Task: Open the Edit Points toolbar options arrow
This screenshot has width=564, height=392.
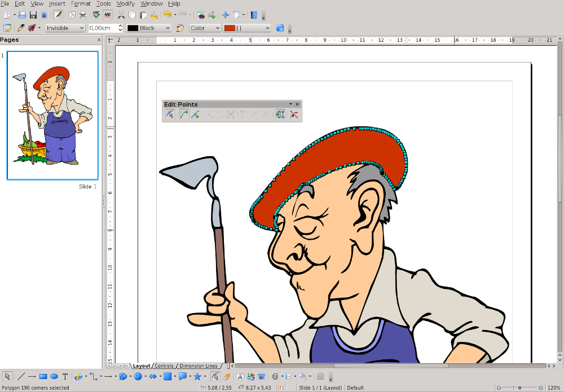Action: 290,104
